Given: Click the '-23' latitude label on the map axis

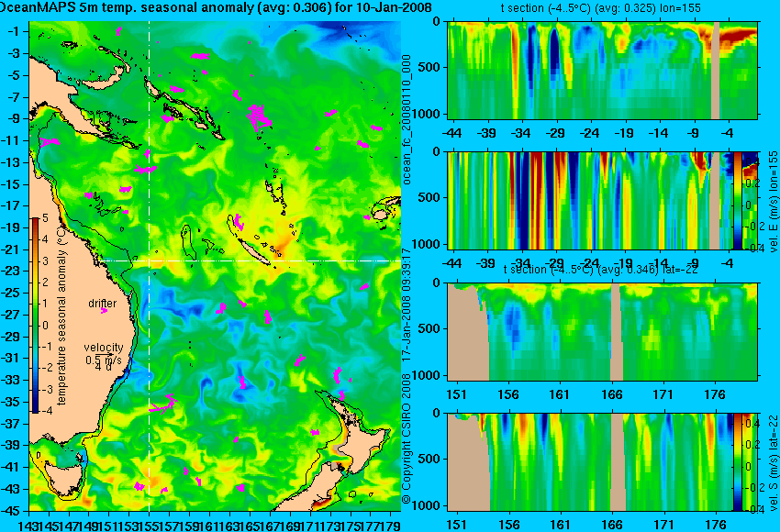Looking at the screenshot, I should click(x=12, y=271).
